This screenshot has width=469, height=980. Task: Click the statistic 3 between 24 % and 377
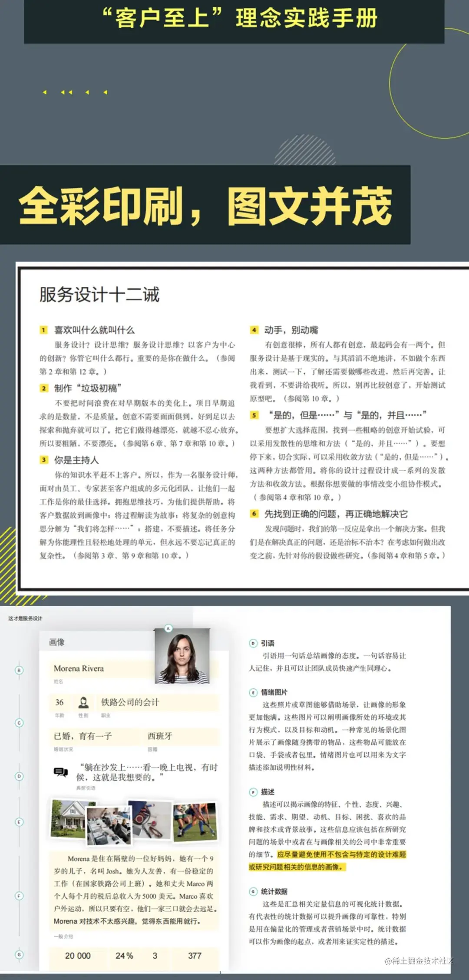coord(155,956)
